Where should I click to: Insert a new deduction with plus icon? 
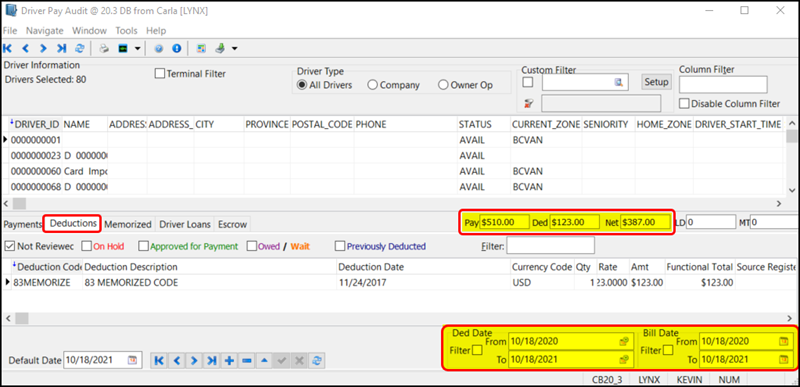[x=230, y=360]
